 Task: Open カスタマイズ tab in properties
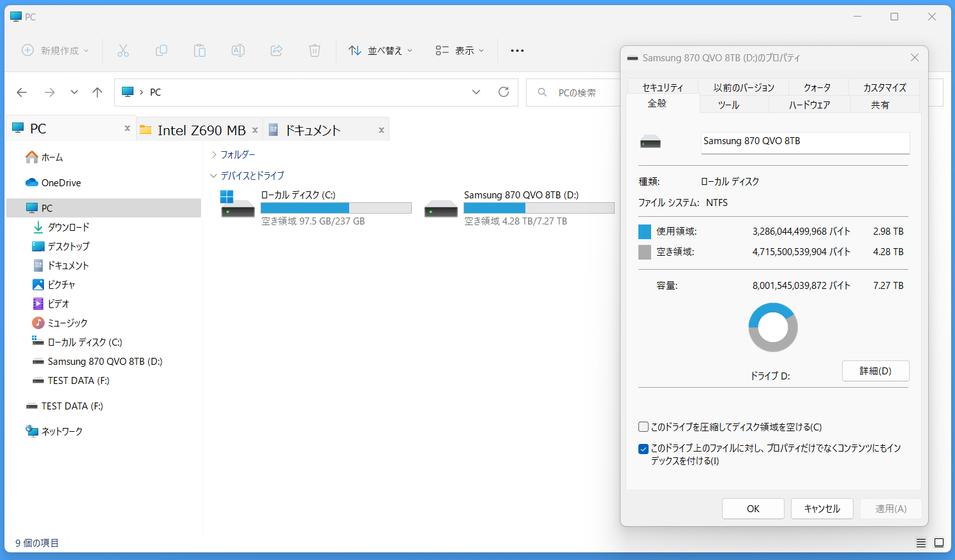[x=885, y=87]
